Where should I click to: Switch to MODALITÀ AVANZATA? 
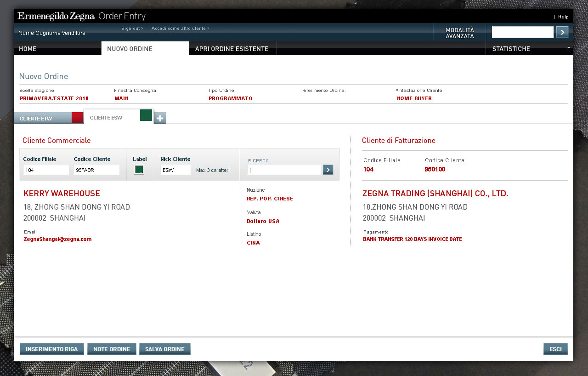click(460, 33)
